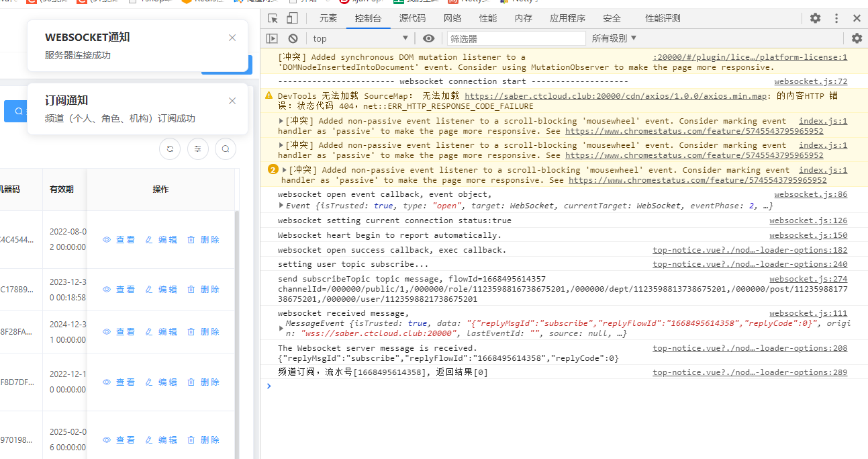Click the blue search button on the left

tap(15, 112)
